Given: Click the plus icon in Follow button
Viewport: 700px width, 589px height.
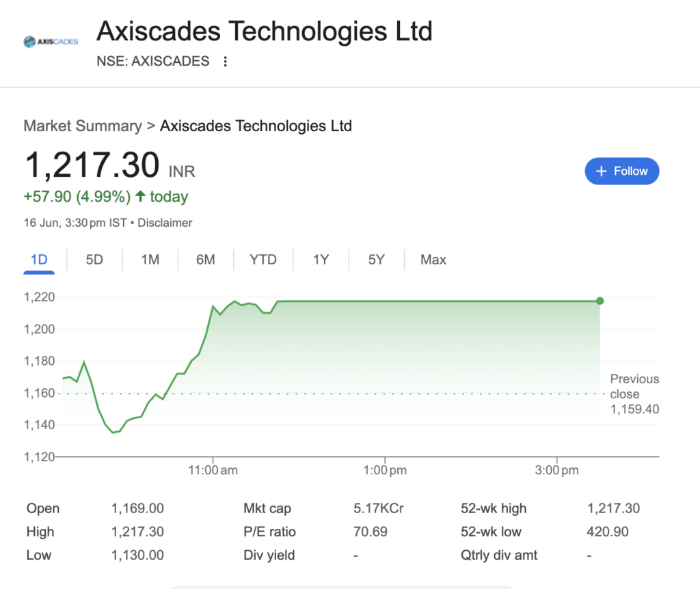Looking at the screenshot, I should point(602,172).
